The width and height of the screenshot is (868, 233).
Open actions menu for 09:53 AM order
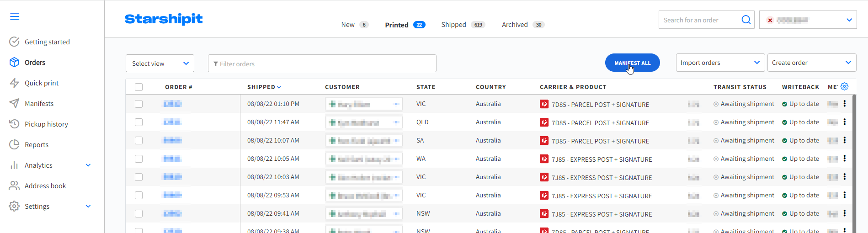[x=845, y=195]
